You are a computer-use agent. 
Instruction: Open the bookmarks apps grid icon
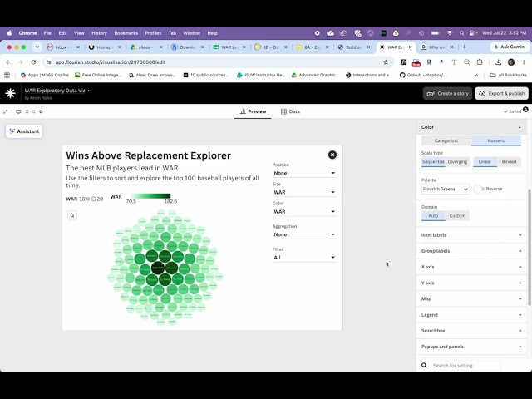tap(7, 75)
